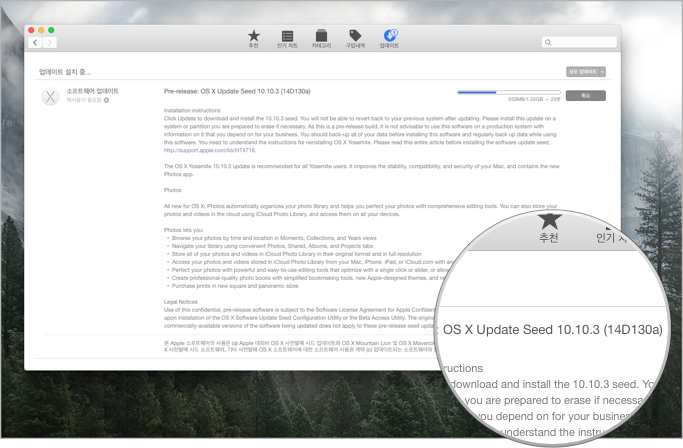Click the Photos lets you: line

click(183, 230)
